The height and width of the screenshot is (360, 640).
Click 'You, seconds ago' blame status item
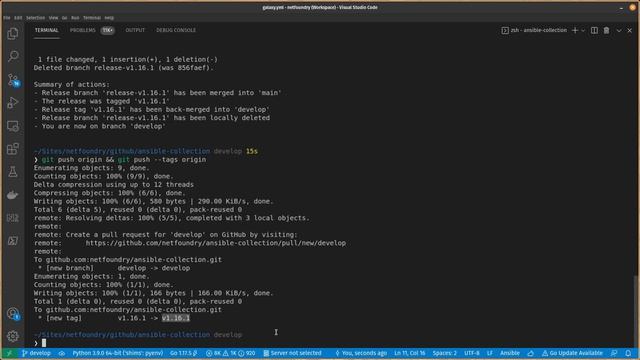click(x=361, y=353)
